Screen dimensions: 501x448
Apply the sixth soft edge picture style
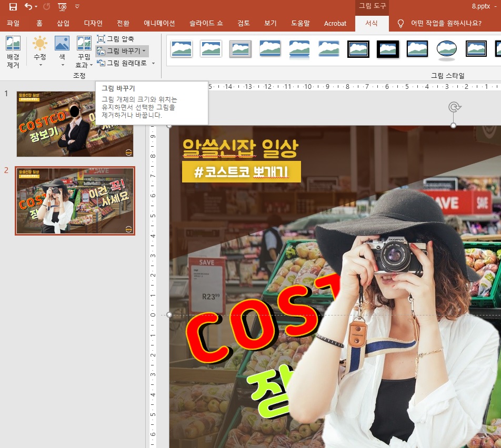click(329, 49)
